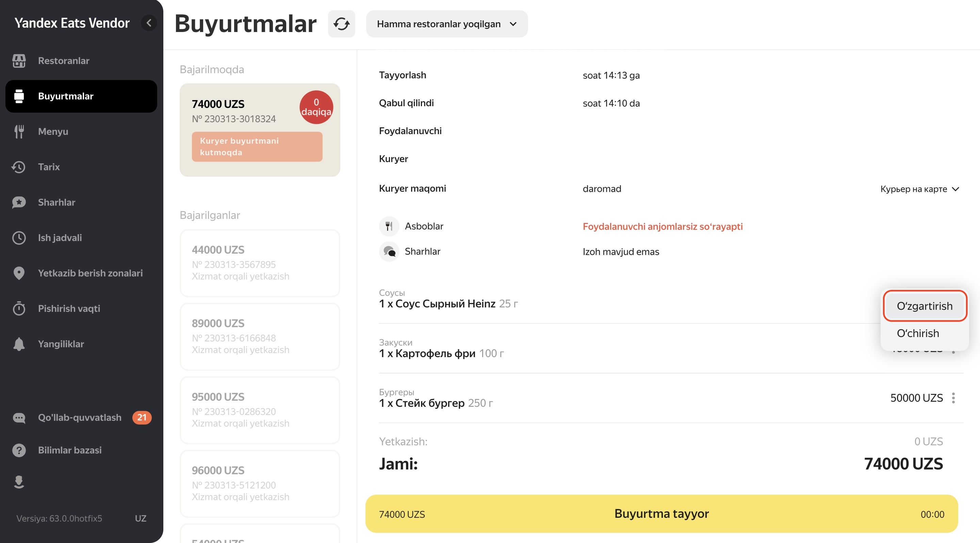The height and width of the screenshot is (543, 980).
Task: Click the Qo'llab-quvvatlash chat icon
Action: 19,417
